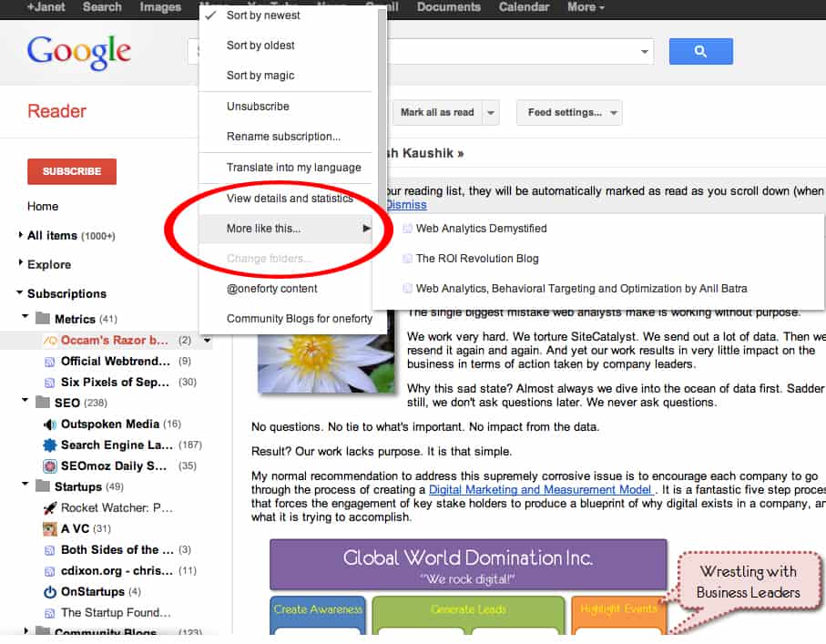Screen dimensions: 826x644
Task: Click the Search Engine Land gear icon
Action: tap(49, 445)
